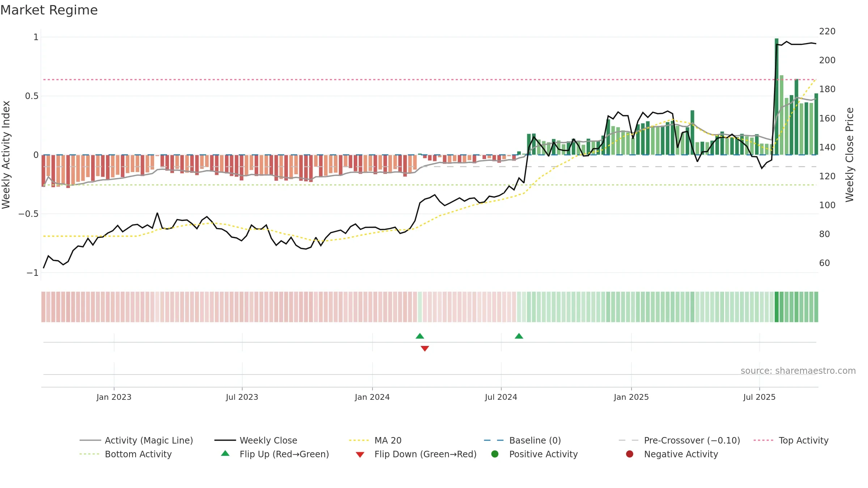
Task: Click the 80 price axis tick
Action: click(825, 234)
